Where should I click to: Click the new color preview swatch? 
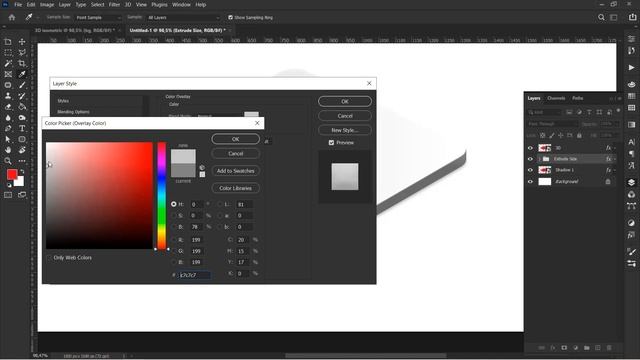click(183, 156)
